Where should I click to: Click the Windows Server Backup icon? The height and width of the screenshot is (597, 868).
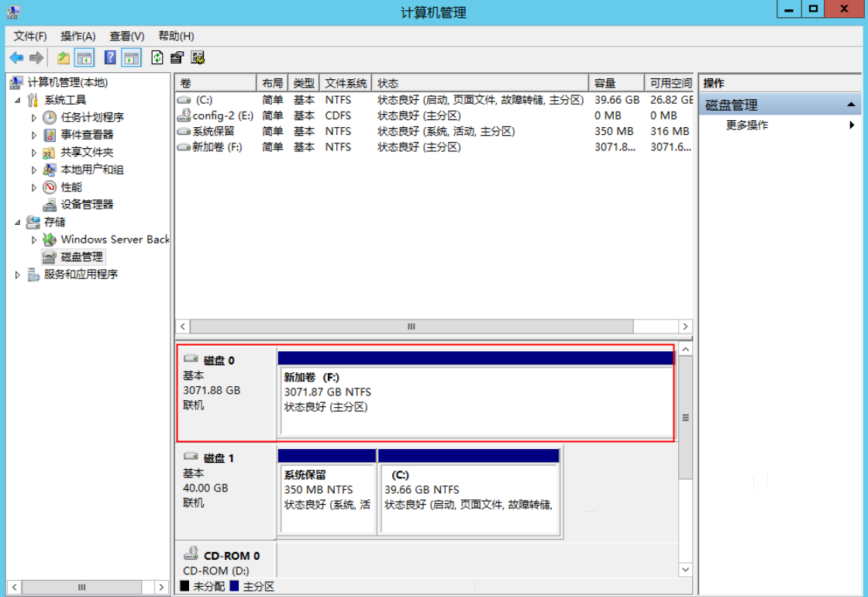50,240
